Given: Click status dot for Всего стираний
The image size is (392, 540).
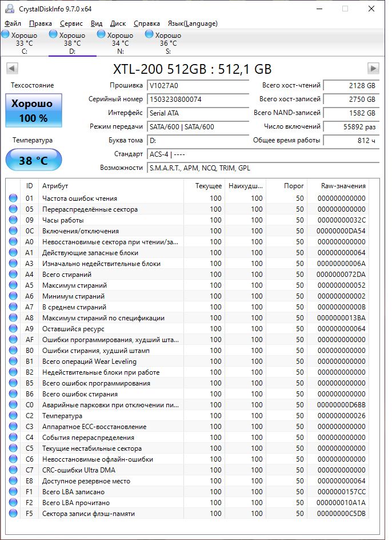Looking at the screenshot, I should (13, 274).
